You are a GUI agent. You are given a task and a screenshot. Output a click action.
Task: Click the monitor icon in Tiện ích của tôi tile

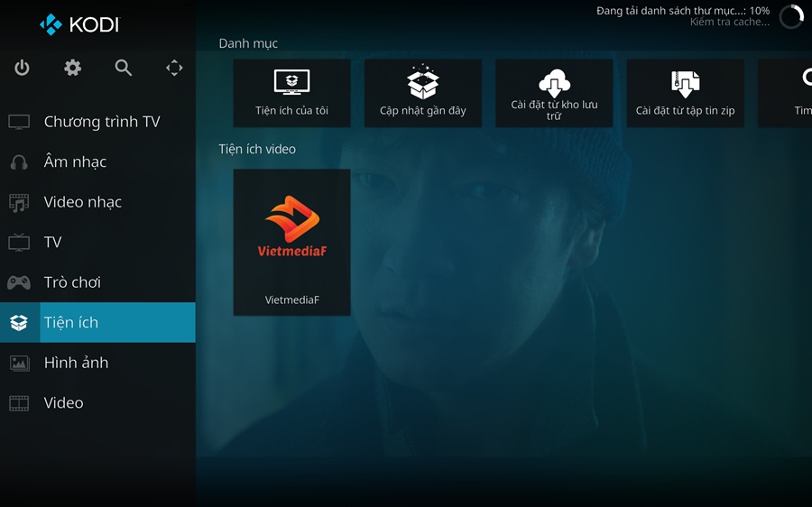292,82
